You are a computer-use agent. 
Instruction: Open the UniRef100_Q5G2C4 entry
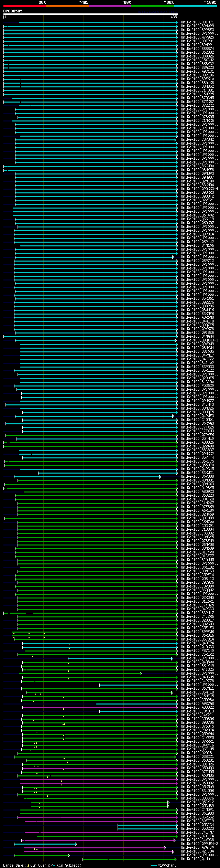click(x=197, y=825)
